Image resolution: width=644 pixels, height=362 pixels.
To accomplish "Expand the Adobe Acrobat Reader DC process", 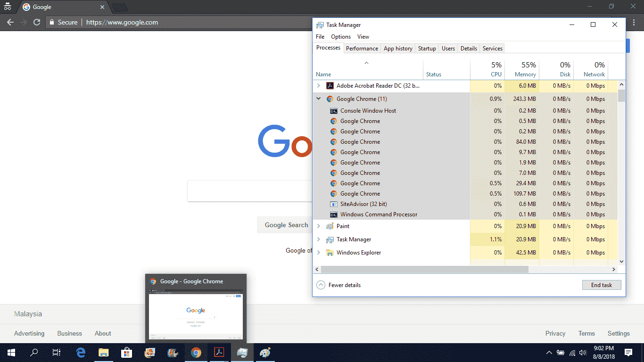I will coord(319,86).
